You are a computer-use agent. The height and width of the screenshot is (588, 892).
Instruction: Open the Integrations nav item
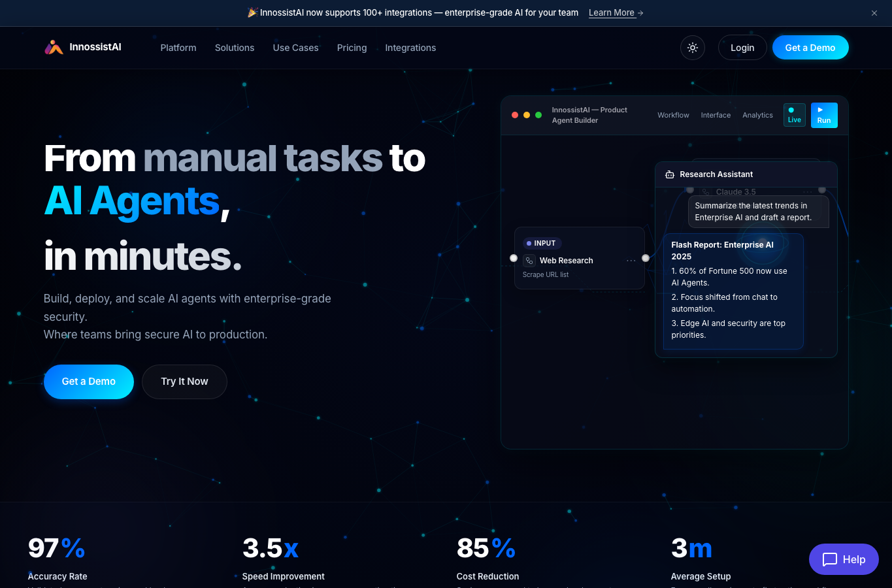(410, 48)
